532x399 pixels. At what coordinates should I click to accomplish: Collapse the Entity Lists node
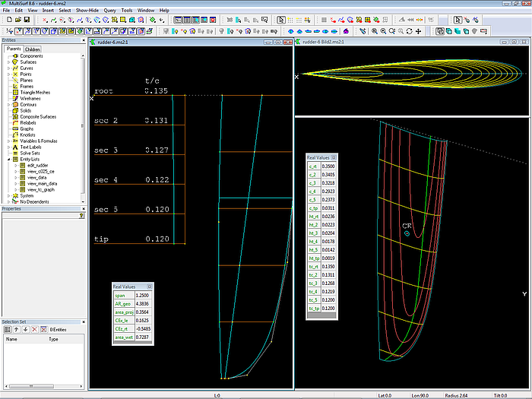click(9, 159)
